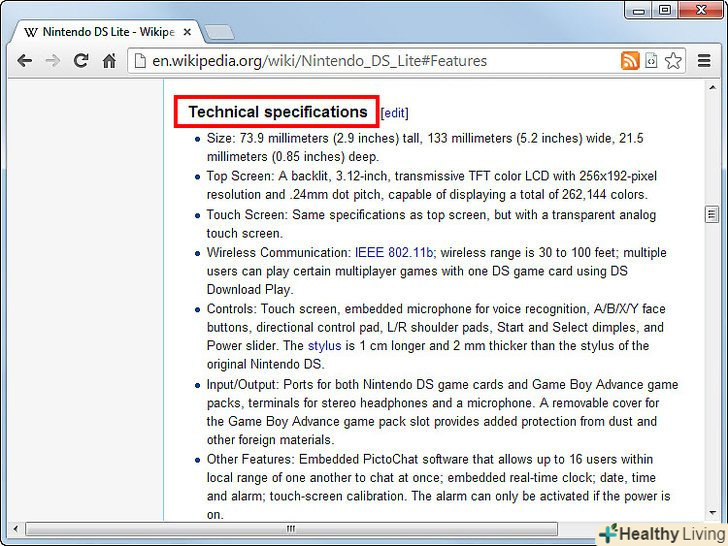Maximize the Chrome window

[665, 10]
